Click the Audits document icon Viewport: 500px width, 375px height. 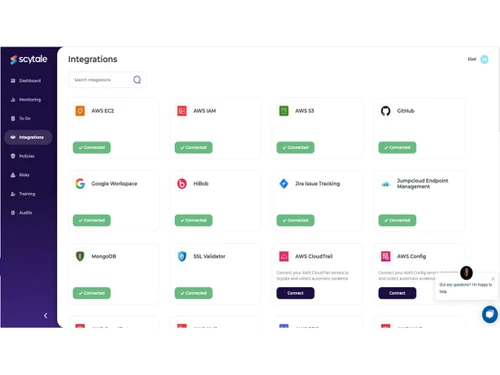click(13, 213)
